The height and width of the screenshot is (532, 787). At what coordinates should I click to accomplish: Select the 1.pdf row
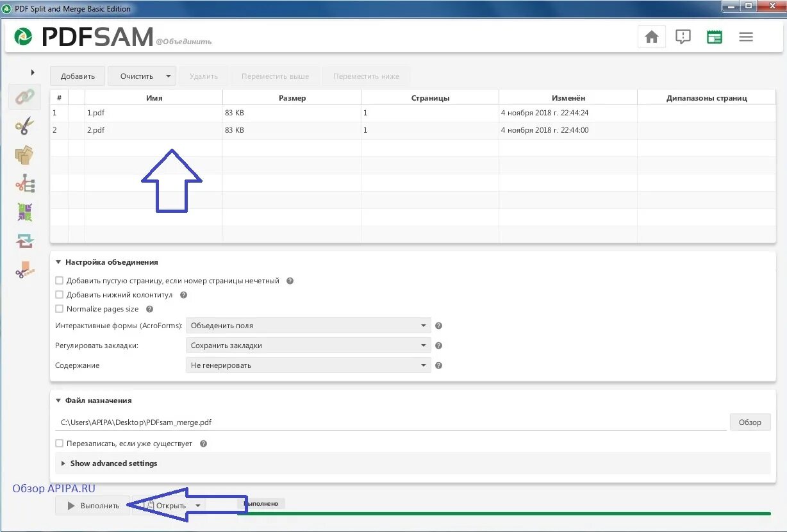click(413, 113)
